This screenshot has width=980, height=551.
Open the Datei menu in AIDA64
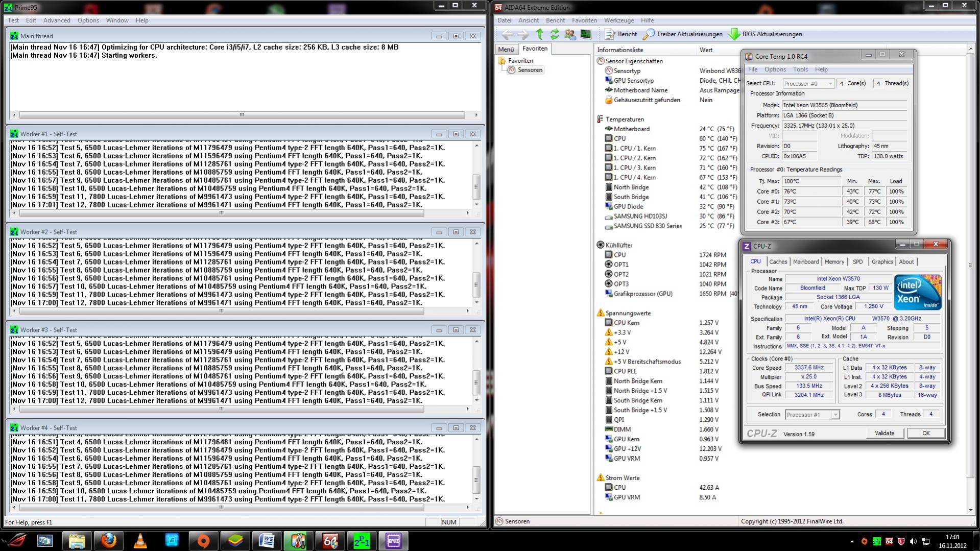504,20
